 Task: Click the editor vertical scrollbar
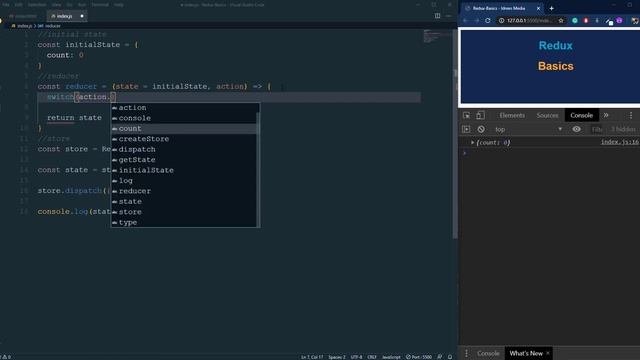point(455,135)
